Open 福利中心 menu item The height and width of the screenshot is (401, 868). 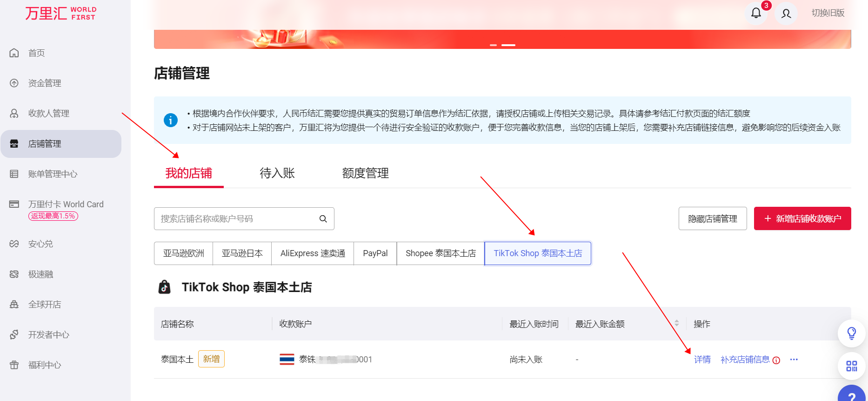click(45, 365)
